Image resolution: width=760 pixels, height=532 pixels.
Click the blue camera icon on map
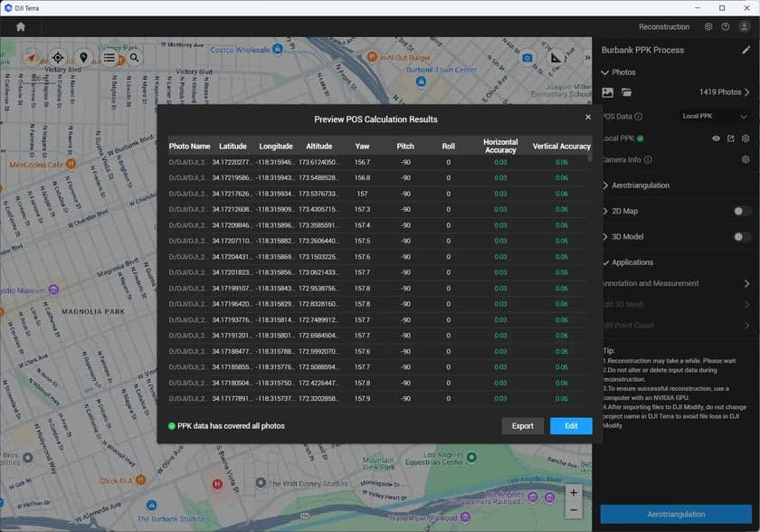tap(527, 58)
